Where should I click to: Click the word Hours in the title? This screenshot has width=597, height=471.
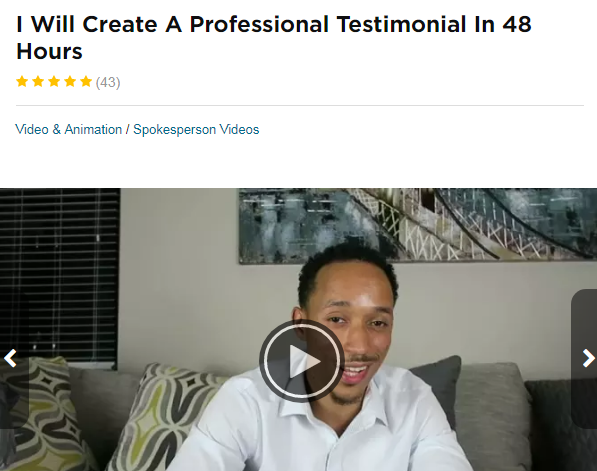pos(49,51)
